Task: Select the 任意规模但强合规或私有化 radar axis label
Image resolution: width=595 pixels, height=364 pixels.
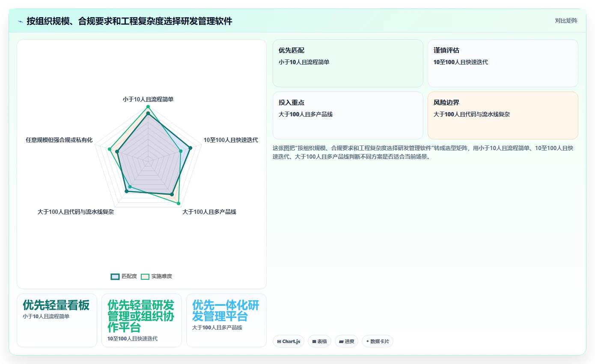Action: coord(59,140)
